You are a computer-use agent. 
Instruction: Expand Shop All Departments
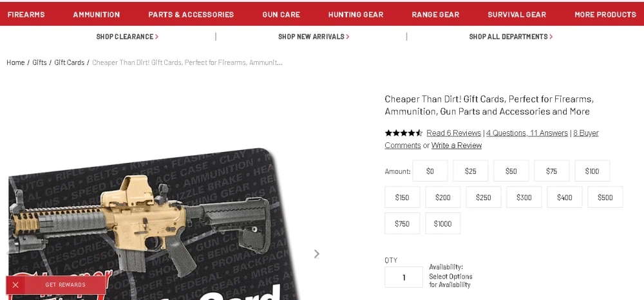point(511,37)
